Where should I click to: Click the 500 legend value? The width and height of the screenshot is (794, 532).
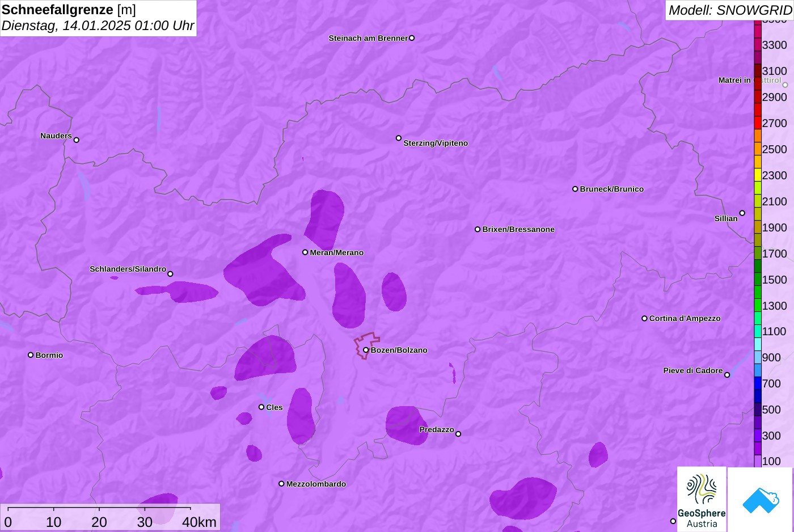(771, 409)
